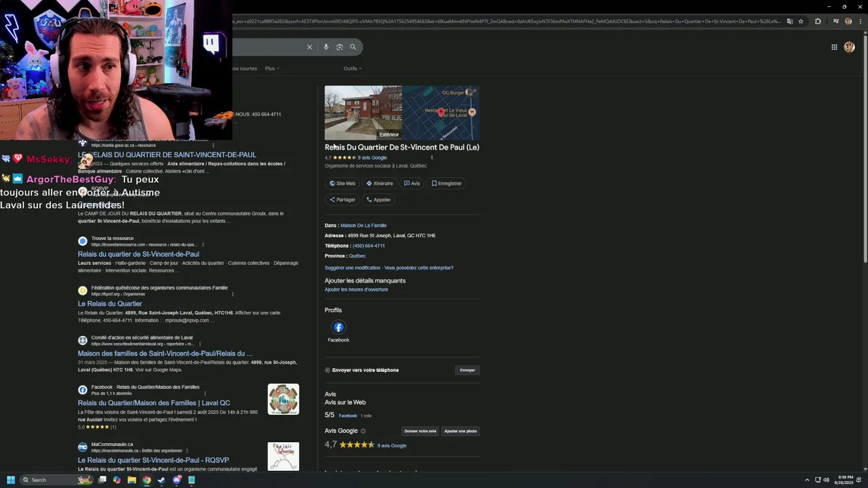868x488 pixels.
Task: Open Le Relais du quartier RQSVP result
Action: pyautogui.click(x=153, y=460)
